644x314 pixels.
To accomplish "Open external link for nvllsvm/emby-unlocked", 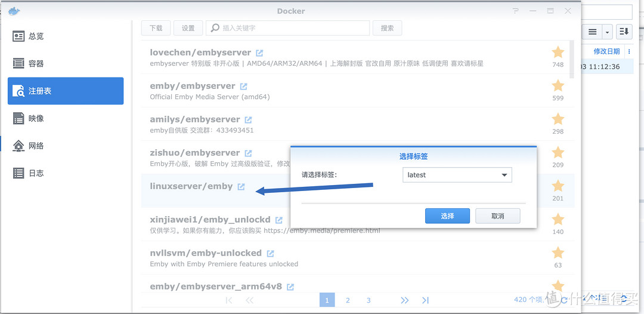I will point(270,253).
